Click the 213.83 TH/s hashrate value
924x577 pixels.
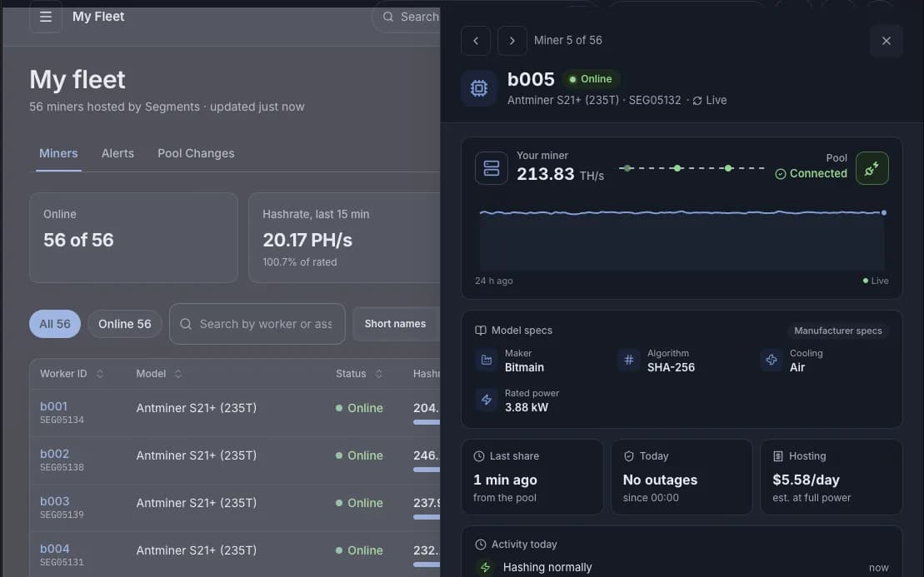tap(561, 174)
